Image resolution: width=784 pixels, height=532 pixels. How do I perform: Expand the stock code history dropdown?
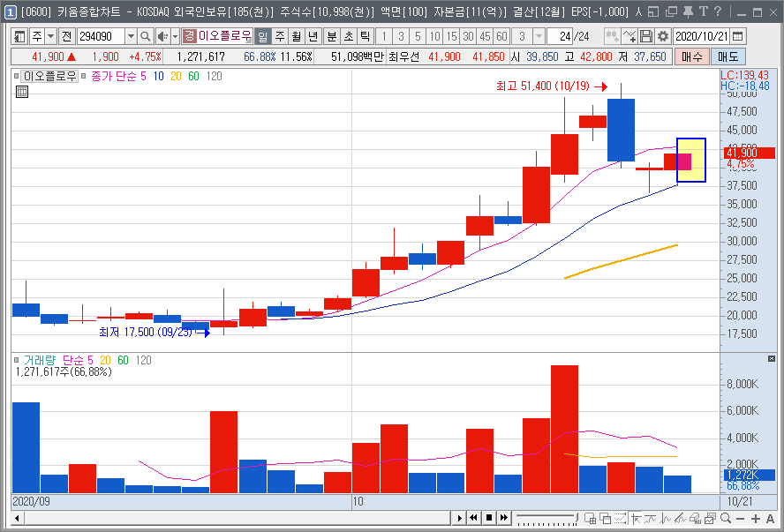tap(131, 36)
